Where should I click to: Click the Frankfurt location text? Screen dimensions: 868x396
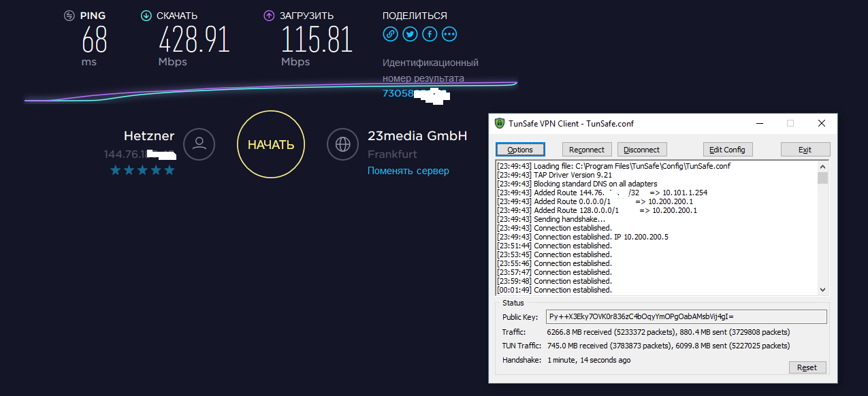coord(393,154)
